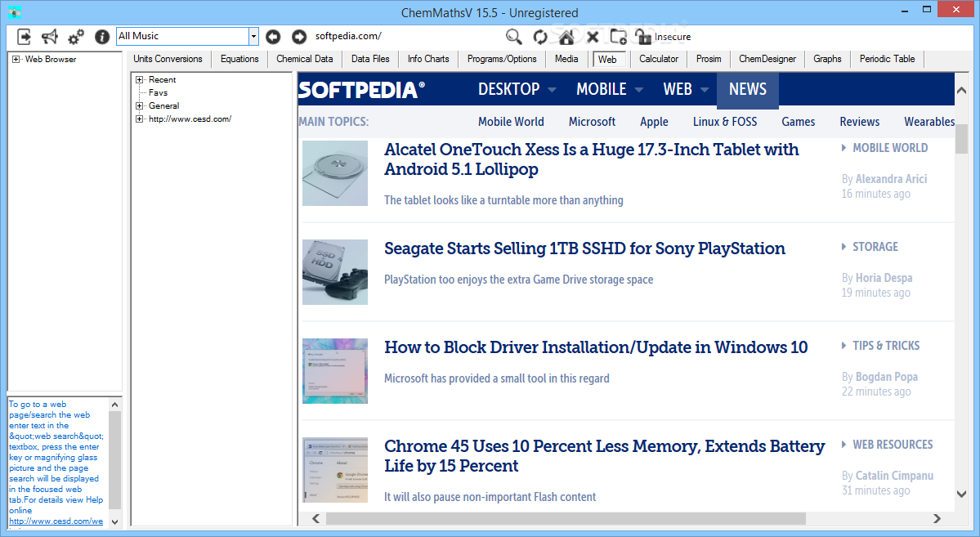Open the Chemical Data tab
The width and height of the screenshot is (980, 537).
(304, 59)
